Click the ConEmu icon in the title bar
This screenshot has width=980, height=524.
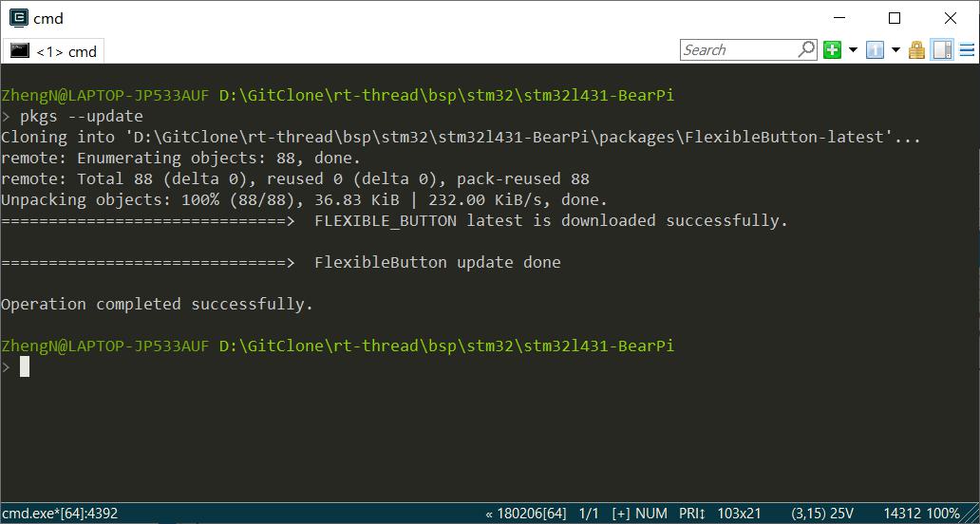[x=19, y=18]
